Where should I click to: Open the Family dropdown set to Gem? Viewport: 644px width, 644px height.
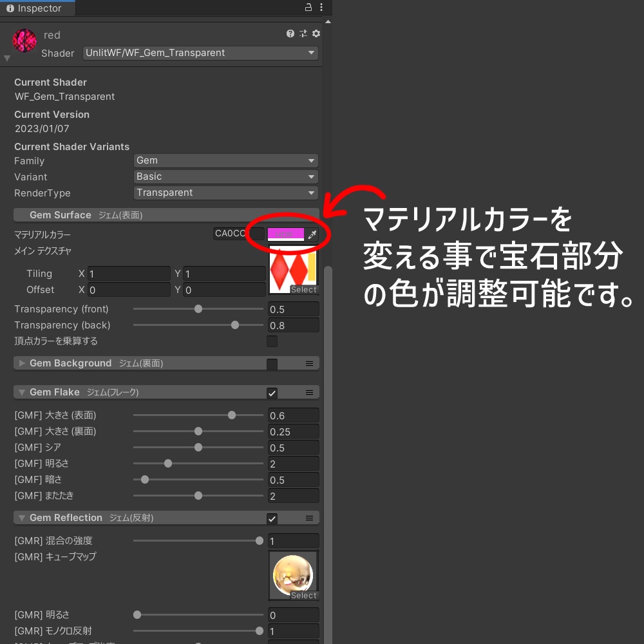(x=226, y=160)
